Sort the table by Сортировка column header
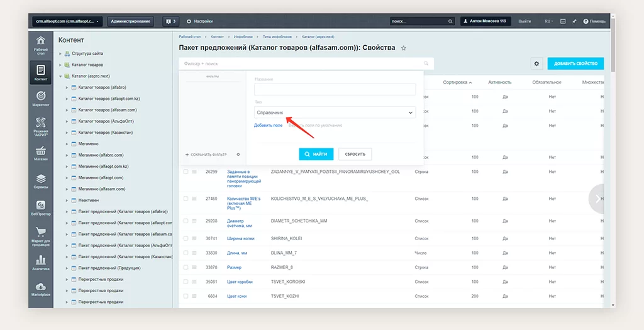Screen dimensions: 644x330 [457, 82]
